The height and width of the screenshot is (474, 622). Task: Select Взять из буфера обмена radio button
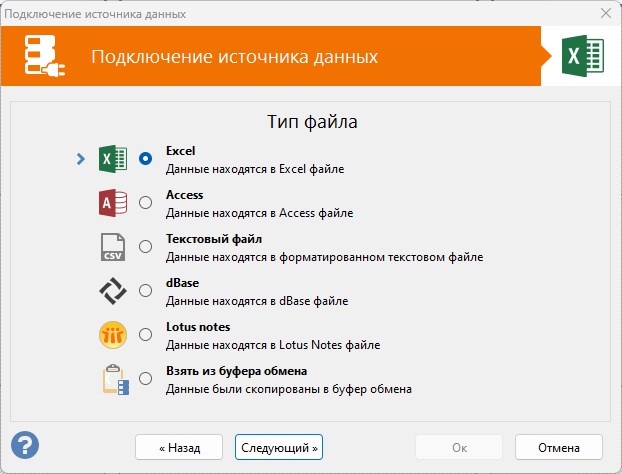tap(146, 379)
